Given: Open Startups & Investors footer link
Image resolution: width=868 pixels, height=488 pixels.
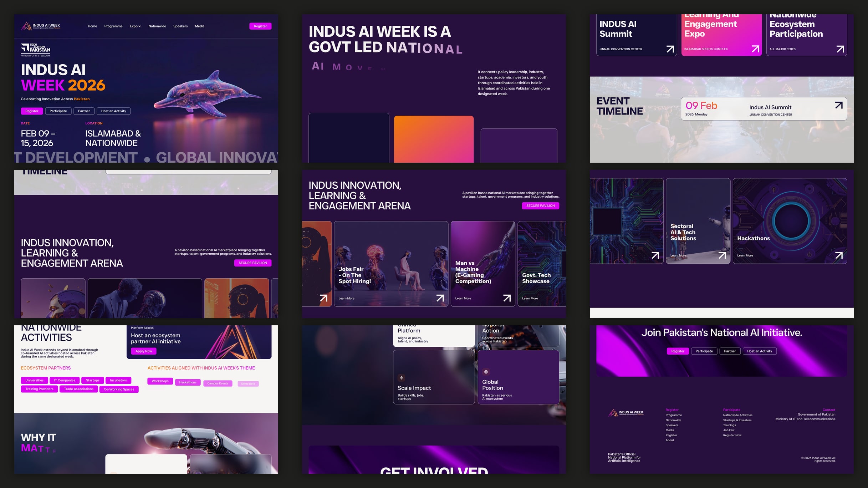Looking at the screenshot, I should [x=737, y=420].
